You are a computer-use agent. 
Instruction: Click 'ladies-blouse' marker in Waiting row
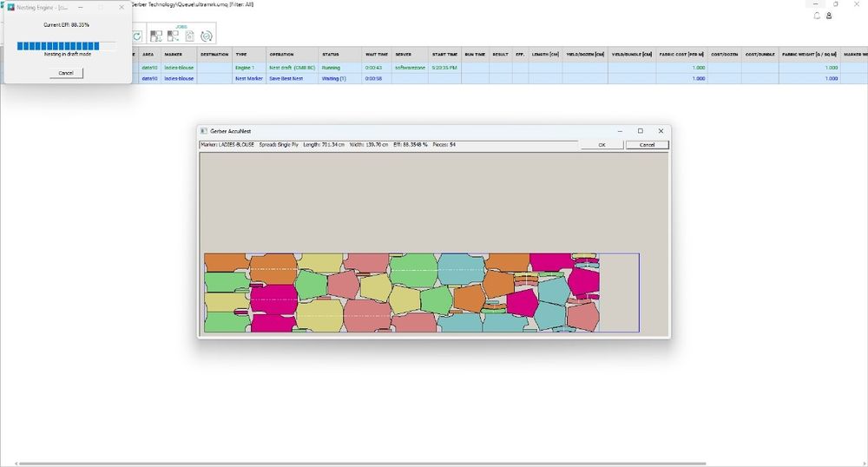tap(178, 79)
